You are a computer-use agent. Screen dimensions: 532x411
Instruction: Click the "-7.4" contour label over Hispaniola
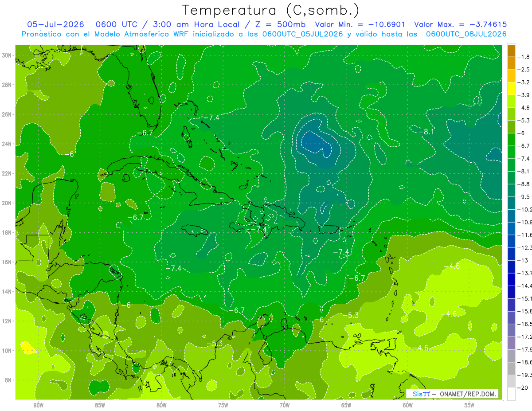click(258, 229)
